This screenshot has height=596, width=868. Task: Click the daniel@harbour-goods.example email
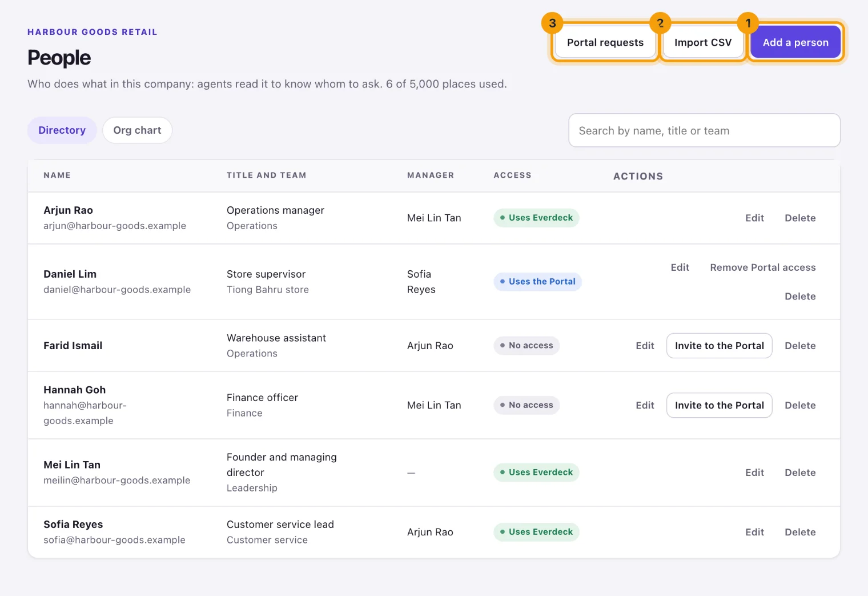tap(117, 290)
